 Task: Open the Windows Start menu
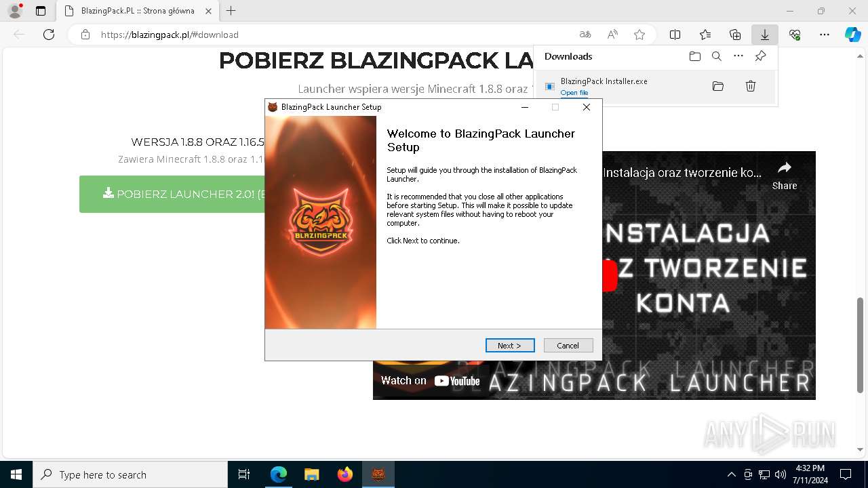coord(16,474)
